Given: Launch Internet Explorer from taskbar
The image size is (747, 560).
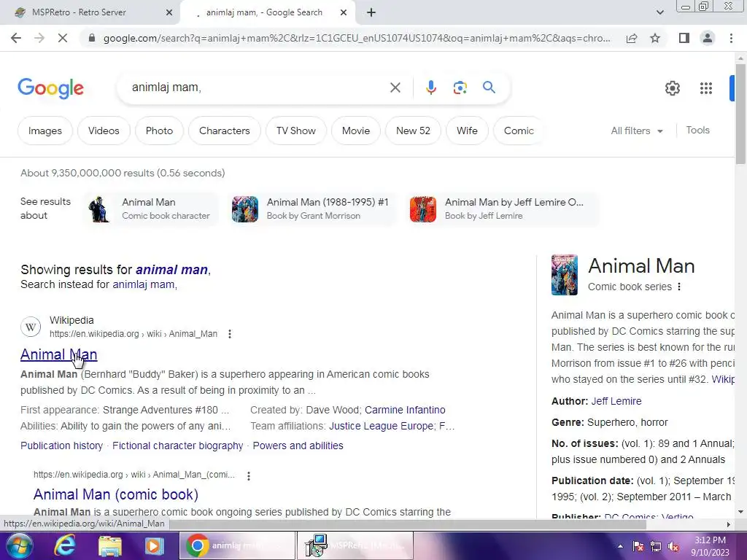Looking at the screenshot, I should point(64,545).
